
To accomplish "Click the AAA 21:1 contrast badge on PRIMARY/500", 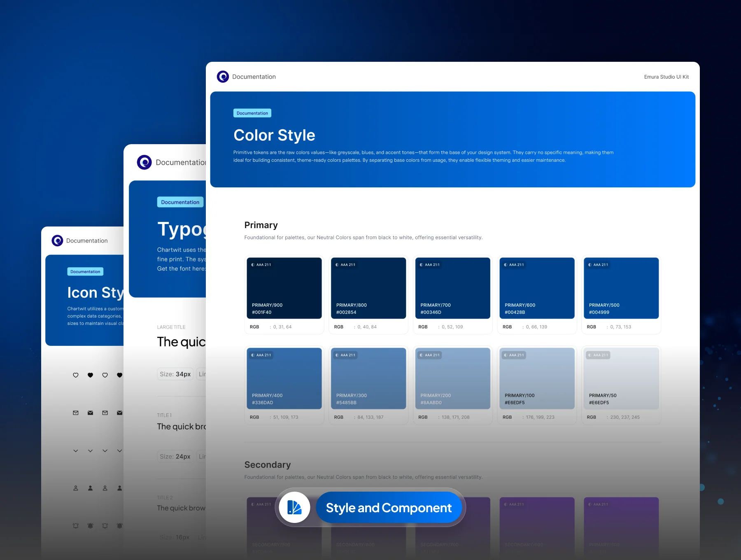I will (598, 265).
